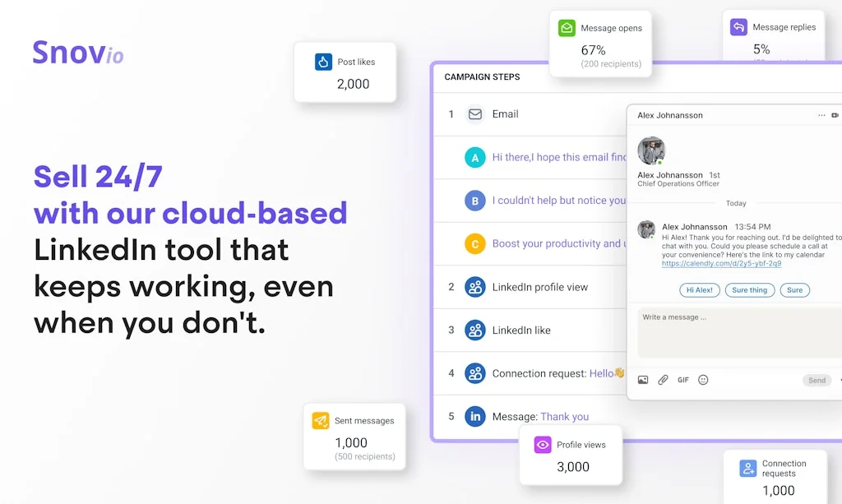Start a video call in chat header
The width and height of the screenshot is (842, 504).
[835, 115]
